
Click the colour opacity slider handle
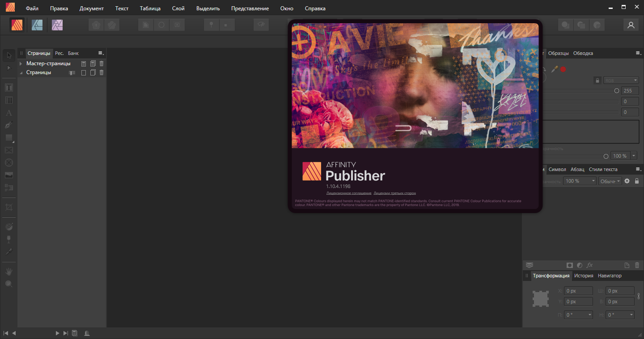tap(606, 156)
